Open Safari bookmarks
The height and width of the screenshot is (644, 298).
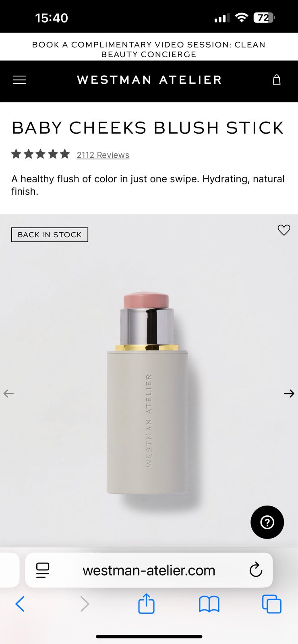click(209, 604)
